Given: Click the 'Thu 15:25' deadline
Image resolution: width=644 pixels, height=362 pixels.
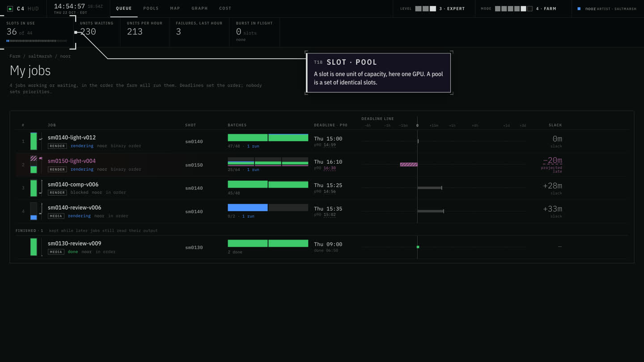Looking at the screenshot, I should [x=328, y=185].
